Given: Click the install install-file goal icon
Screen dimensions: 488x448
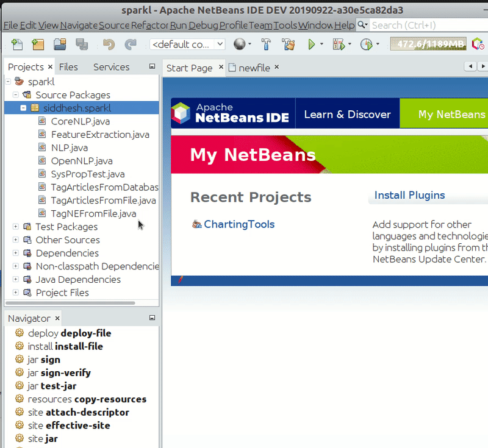Looking at the screenshot, I should click(20, 346).
